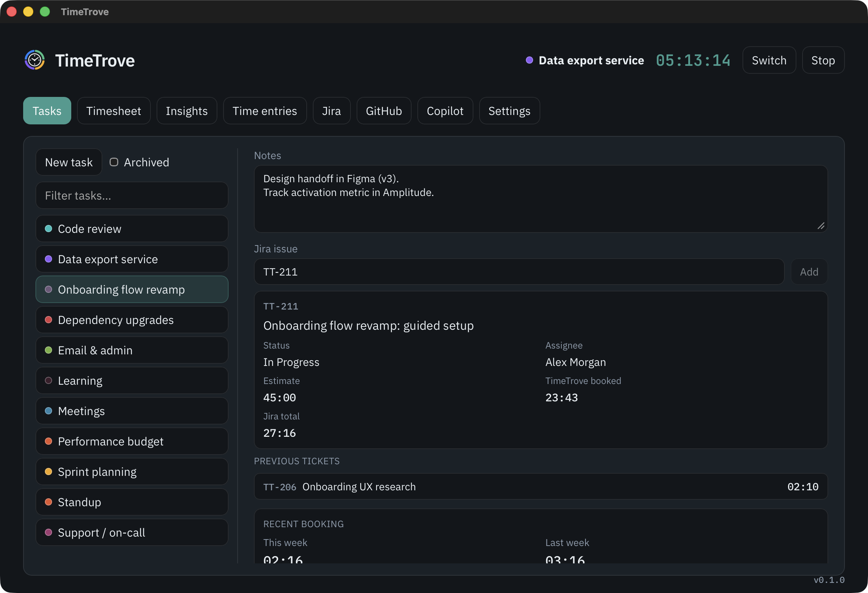Select the Meetings task

132,411
